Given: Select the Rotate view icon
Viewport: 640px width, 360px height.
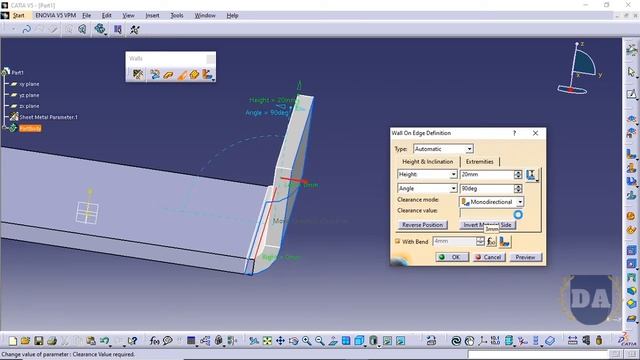Looking at the screenshot, I should pos(293,340).
